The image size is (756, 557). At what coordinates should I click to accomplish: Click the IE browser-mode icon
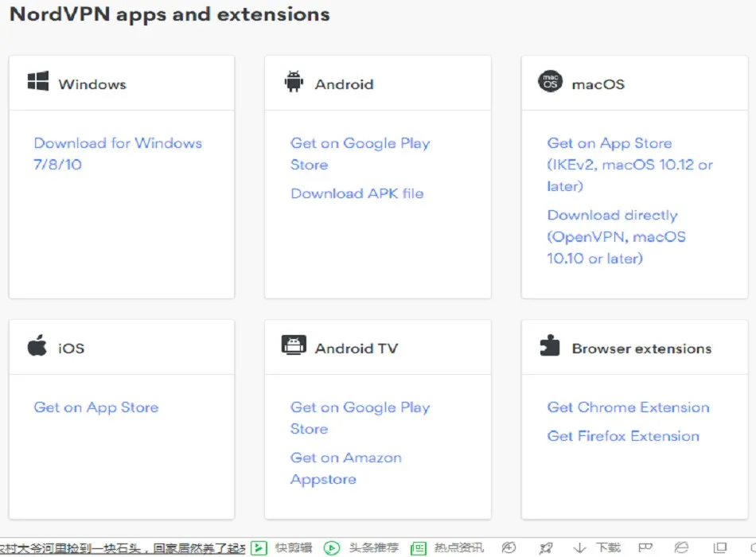(x=681, y=547)
